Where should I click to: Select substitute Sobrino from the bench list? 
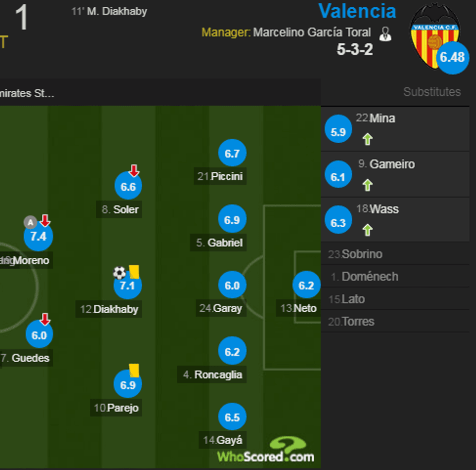pos(361,254)
